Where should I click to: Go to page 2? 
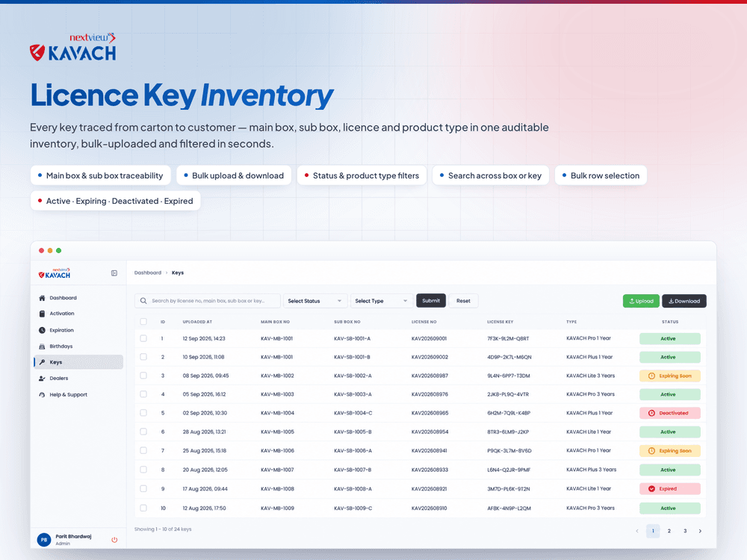(x=669, y=531)
